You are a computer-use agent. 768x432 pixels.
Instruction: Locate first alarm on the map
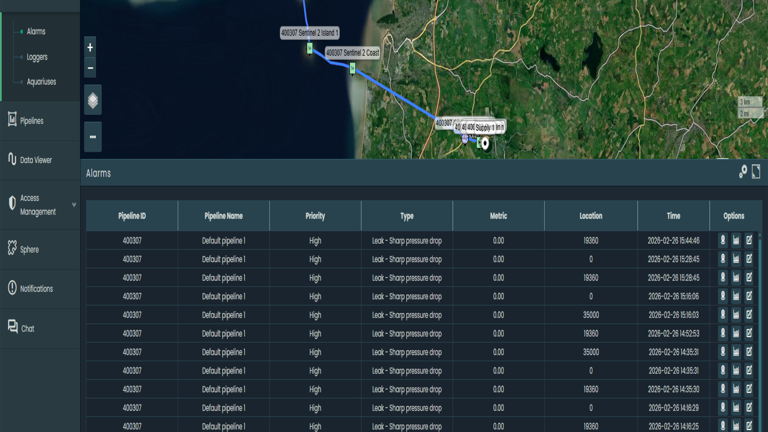722,241
